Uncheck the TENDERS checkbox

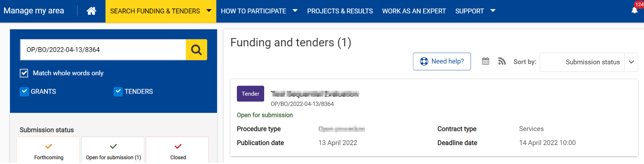point(118,91)
